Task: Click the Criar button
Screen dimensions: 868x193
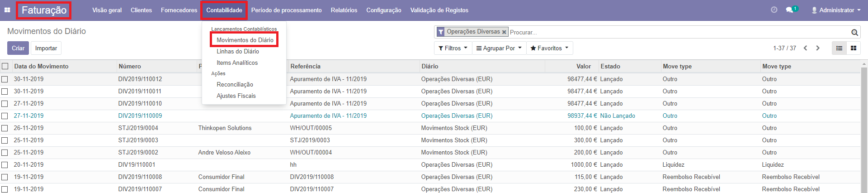Action: point(18,48)
